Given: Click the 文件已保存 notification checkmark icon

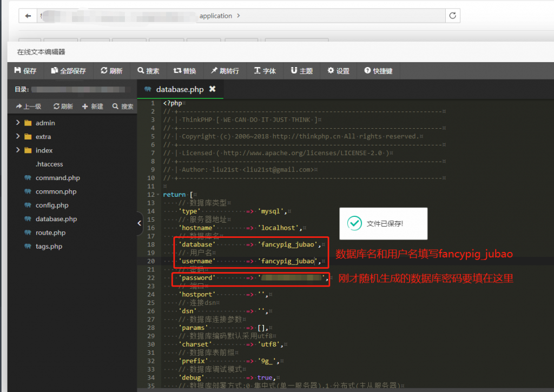Looking at the screenshot, I should [354, 223].
